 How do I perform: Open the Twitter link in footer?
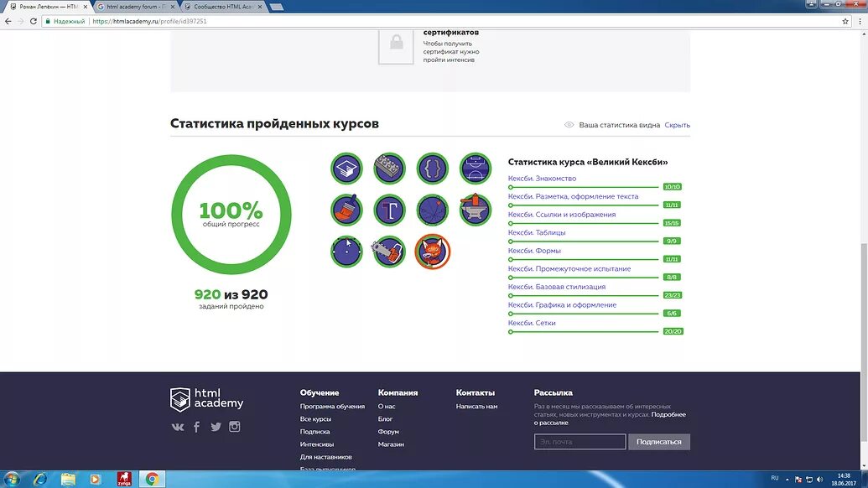tap(216, 427)
